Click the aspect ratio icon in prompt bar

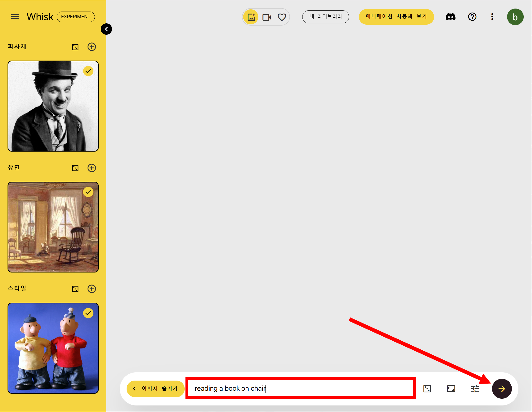(x=451, y=389)
